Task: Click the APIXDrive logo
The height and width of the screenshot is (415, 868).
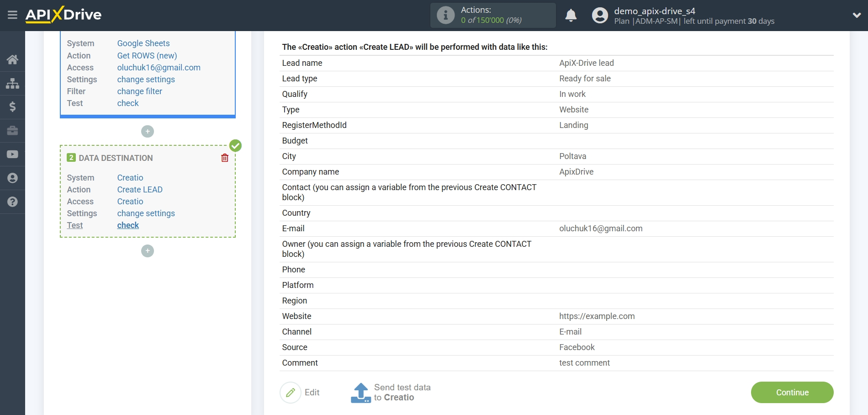Action: point(64,15)
